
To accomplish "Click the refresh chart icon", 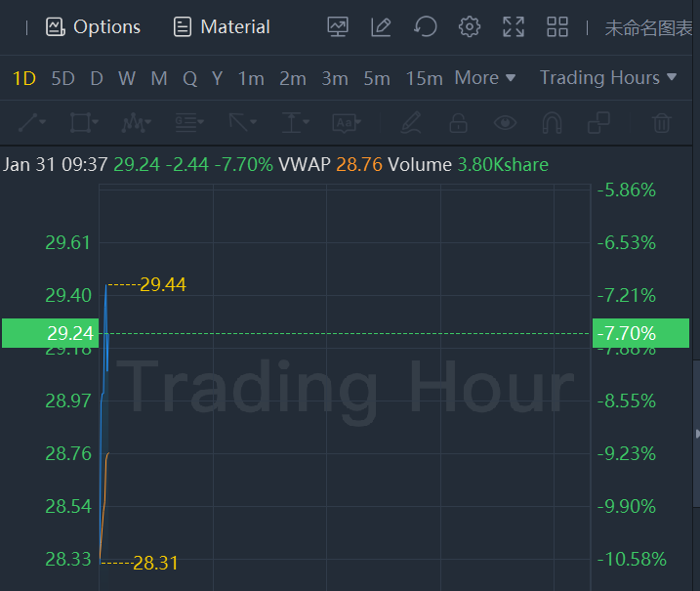I will [426, 27].
